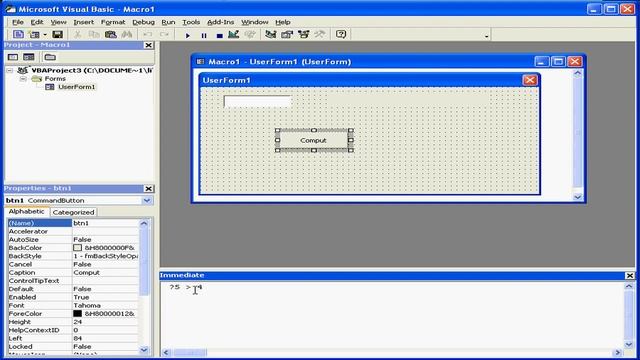
Task: Select the AutoSize property row
Action: point(73,240)
